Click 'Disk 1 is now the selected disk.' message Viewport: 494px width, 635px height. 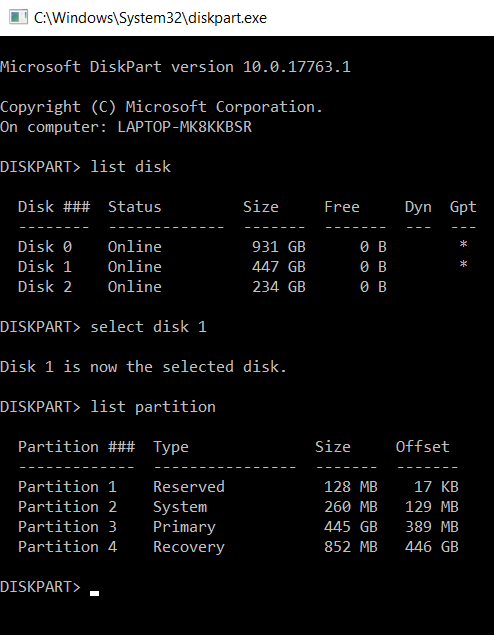point(143,367)
